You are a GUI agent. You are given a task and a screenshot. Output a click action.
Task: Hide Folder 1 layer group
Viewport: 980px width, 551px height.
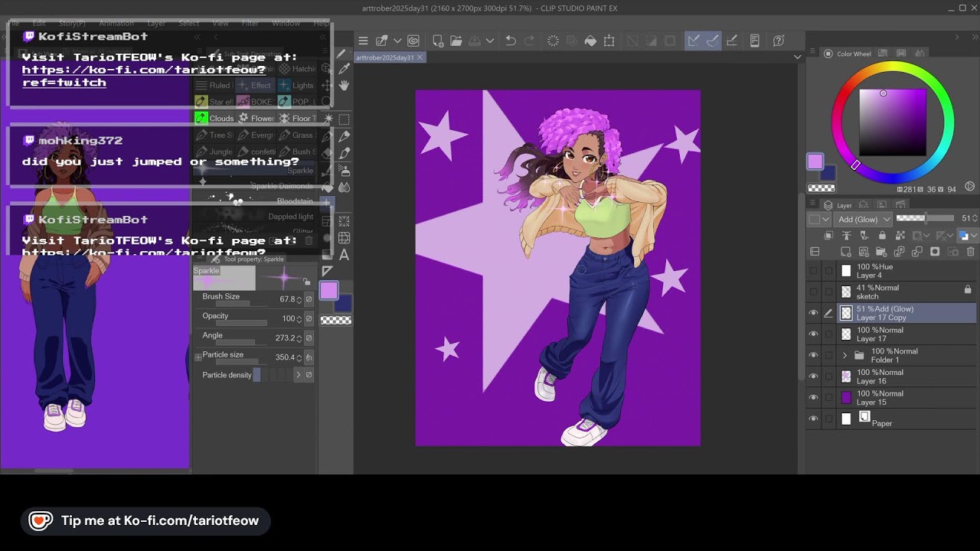tap(813, 355)
